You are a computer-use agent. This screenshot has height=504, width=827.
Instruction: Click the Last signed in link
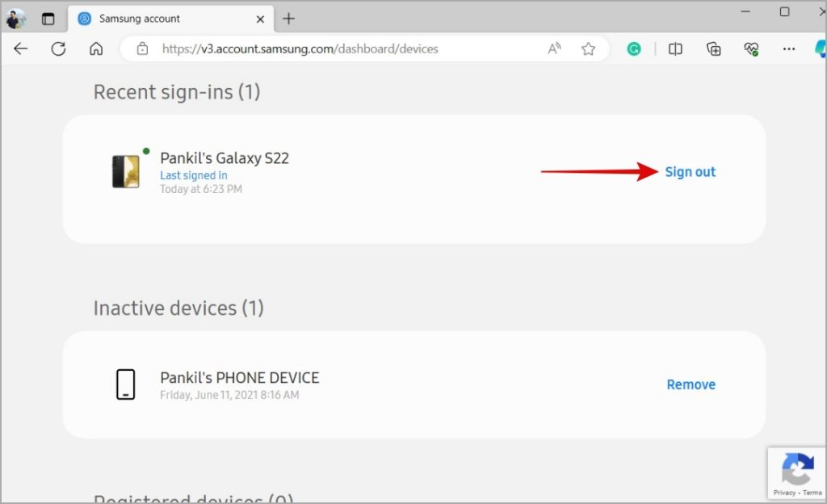(x=194, y=175)
